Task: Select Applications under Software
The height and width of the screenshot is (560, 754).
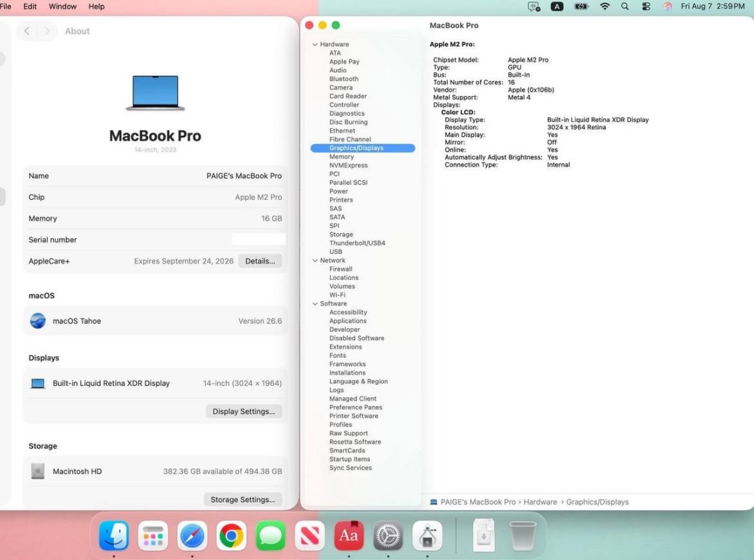Action: pos(347,321)
